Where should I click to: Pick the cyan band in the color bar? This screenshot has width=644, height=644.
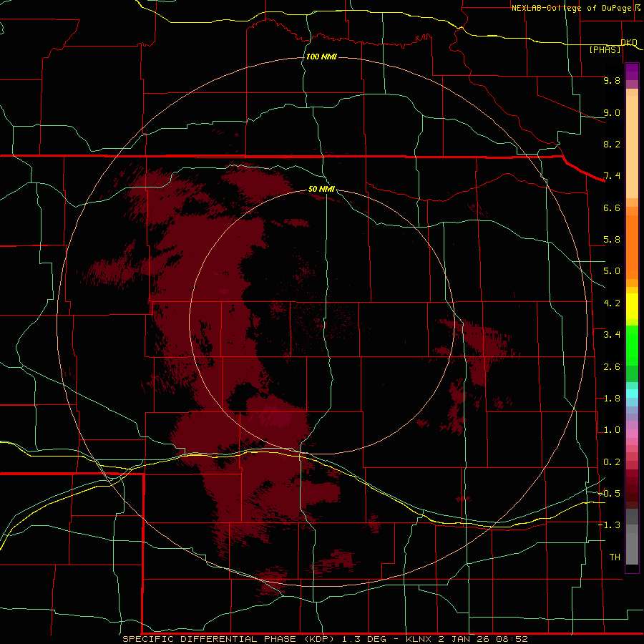[x=632, y=393]
